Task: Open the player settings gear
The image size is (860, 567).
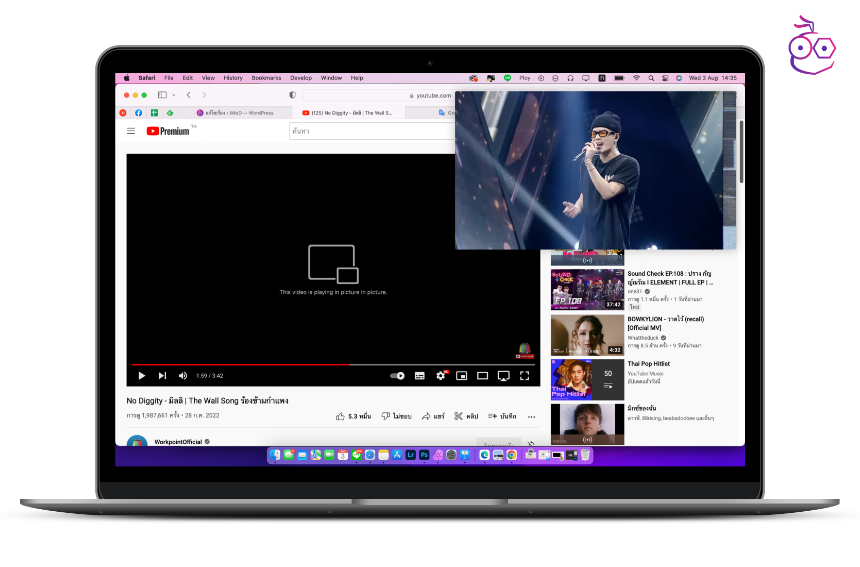Action: click(441, 376)
